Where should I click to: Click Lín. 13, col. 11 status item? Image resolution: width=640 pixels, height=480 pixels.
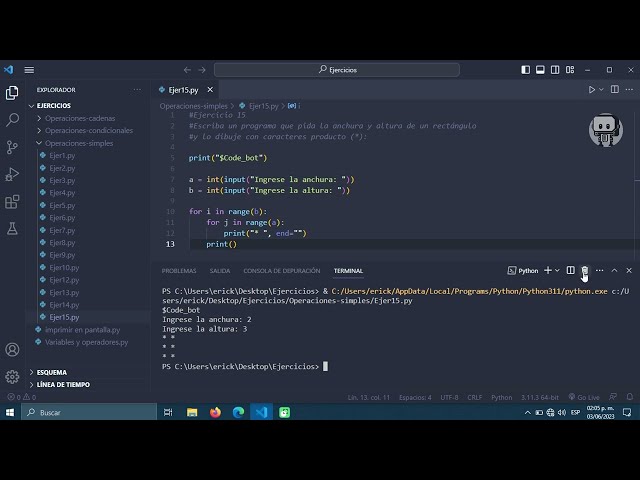369,397
